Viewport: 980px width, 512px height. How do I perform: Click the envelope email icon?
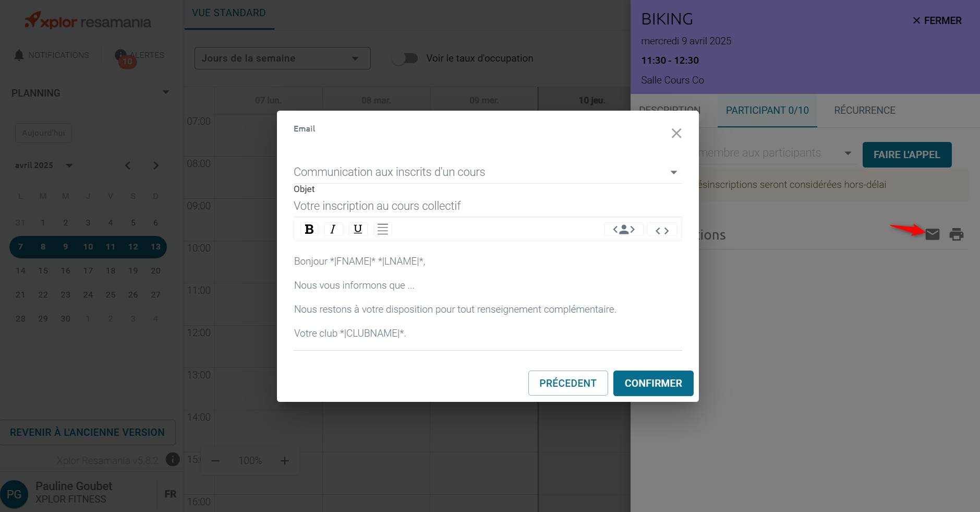[x=932, y=234]
